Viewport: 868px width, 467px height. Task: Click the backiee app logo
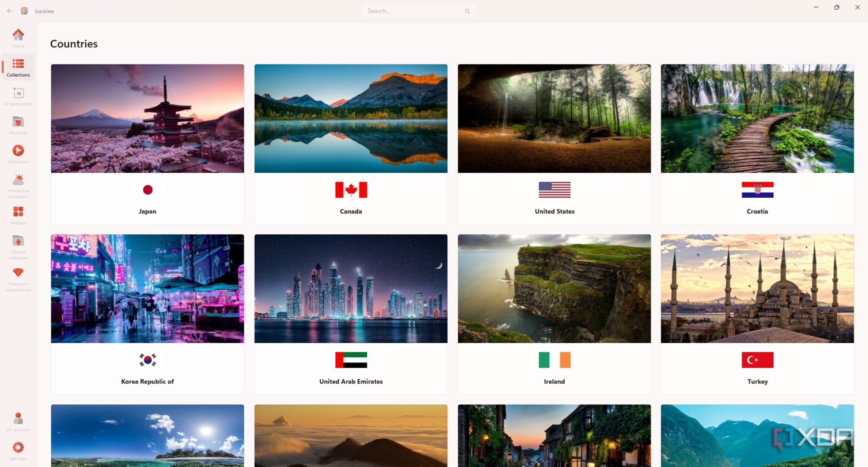(x=24, y=11)
